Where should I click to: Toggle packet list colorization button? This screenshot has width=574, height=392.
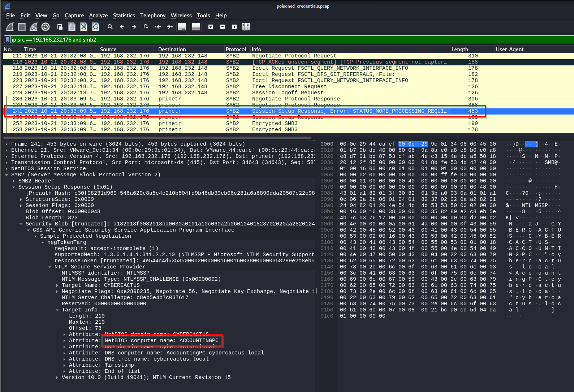(x=196, y=27)
